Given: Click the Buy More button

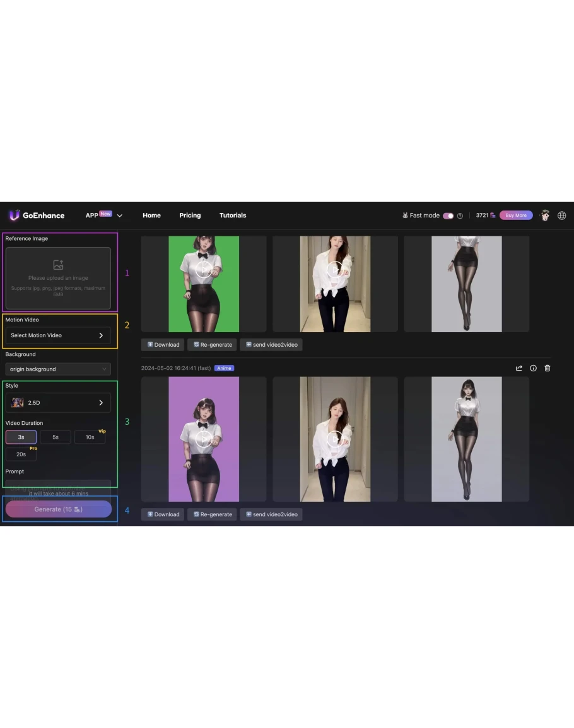Looking at the screenshot, I should (516, 216).
